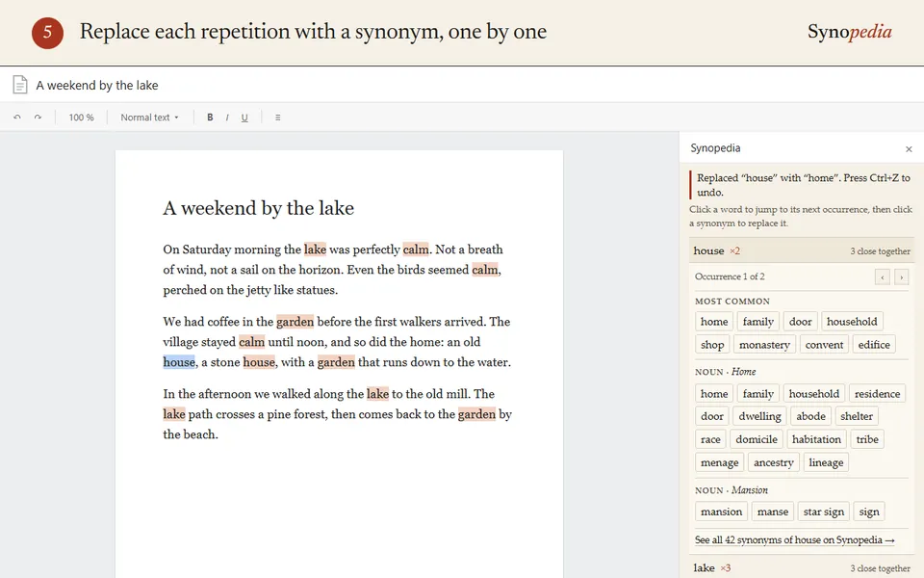Screen dimensions: 924x578
Task: Close the Synopedia side panel
Action: point(909,149)
